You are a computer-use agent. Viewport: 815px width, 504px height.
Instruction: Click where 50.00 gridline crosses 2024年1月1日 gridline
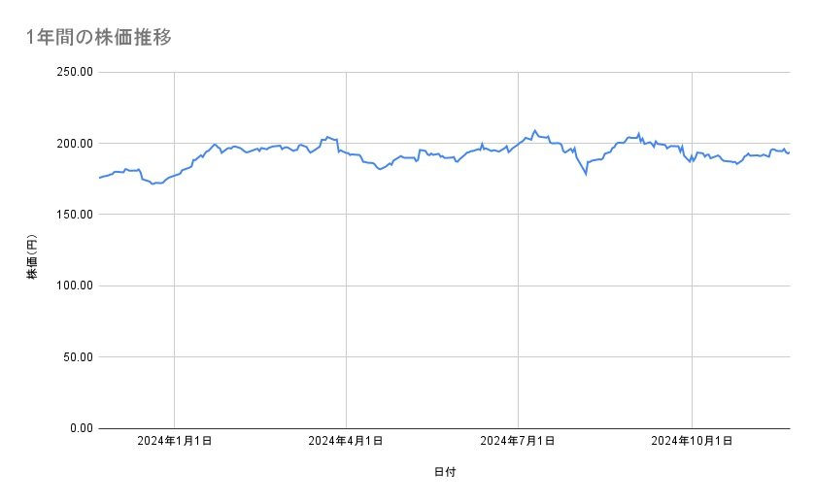[x=175, y=356]
